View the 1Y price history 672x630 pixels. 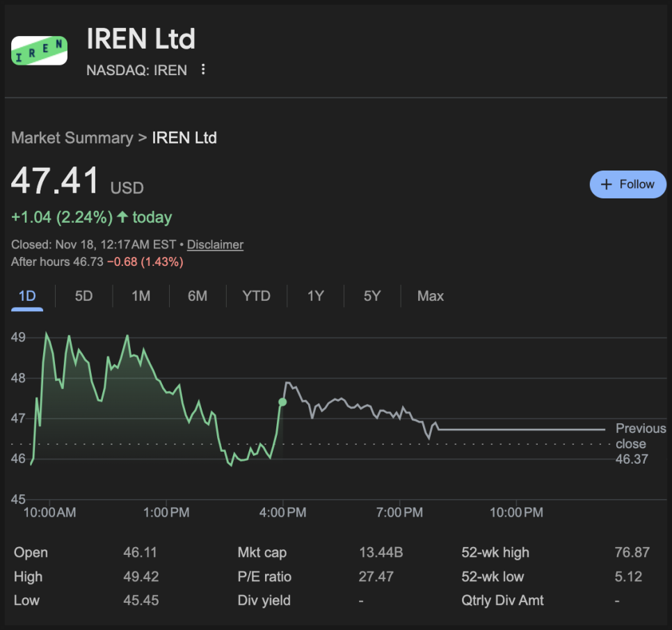[316, 296]
